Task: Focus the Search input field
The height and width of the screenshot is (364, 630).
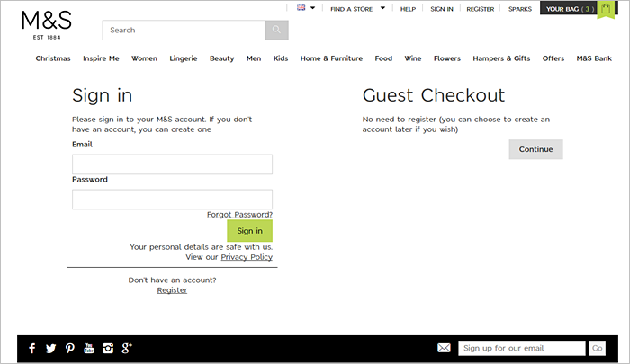Action: pyautogui.click(x=184, y=30)
